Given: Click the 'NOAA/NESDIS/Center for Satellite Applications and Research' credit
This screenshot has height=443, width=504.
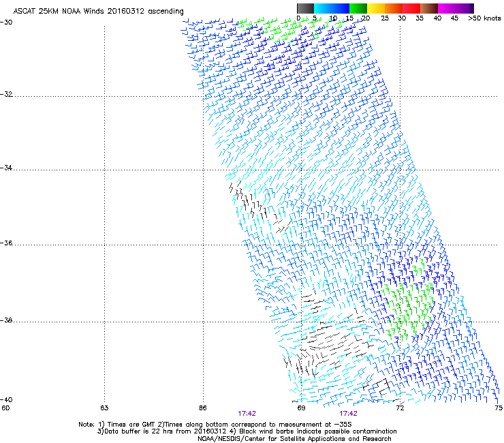Looking at the screenshot, I should [294, 439].
